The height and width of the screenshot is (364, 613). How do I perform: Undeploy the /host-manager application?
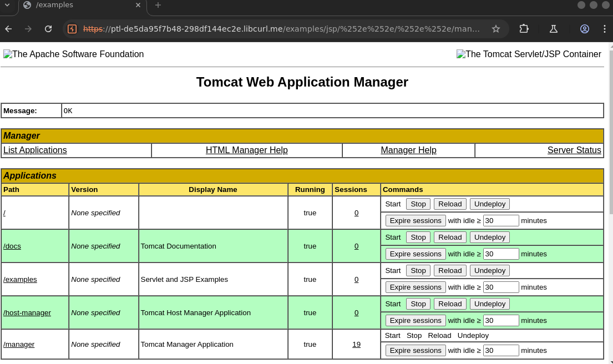coord(489,304)
